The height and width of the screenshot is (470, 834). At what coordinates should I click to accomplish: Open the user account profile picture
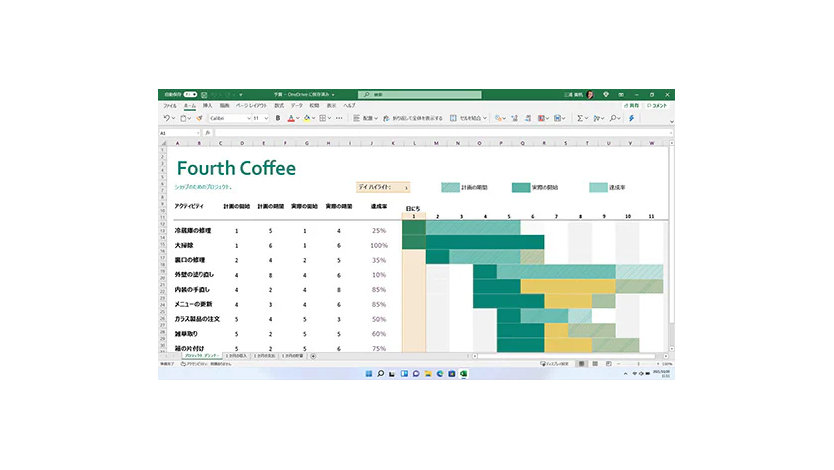coord(590,95)
